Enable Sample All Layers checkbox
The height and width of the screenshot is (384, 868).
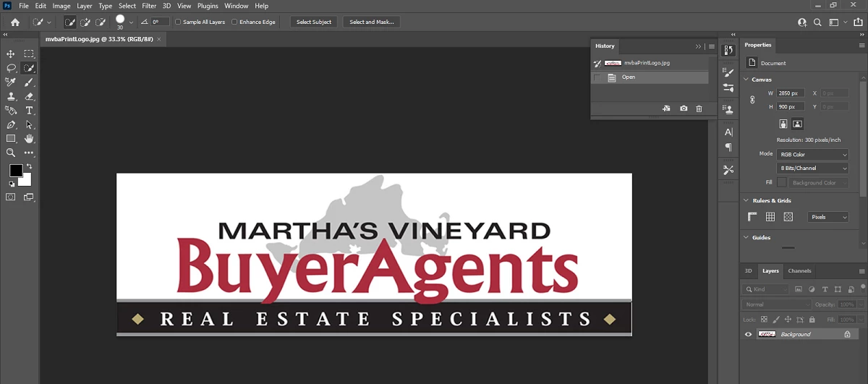pos(179,22)
